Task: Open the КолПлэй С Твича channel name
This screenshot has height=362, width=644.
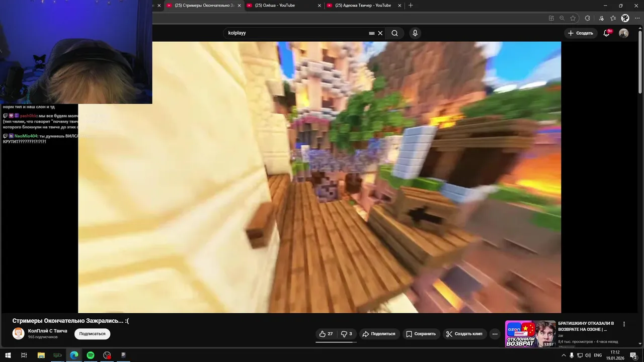Action: pyautogui.click(x=48, y=331)
